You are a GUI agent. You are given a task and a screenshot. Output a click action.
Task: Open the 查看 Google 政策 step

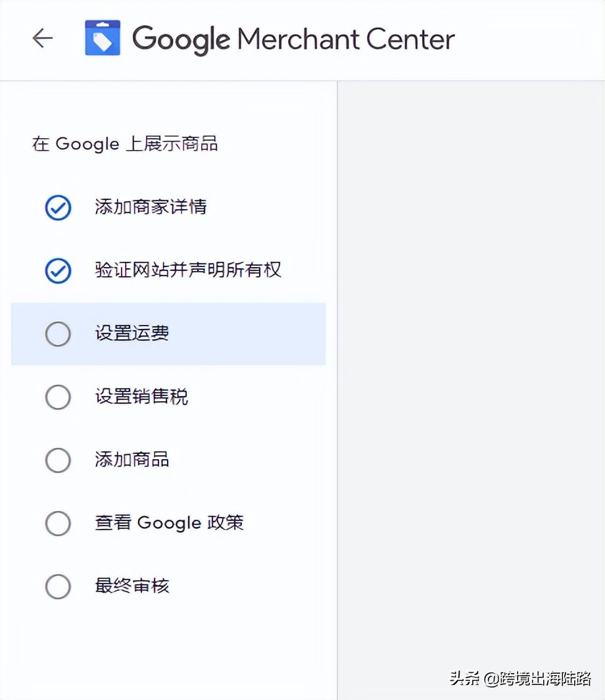pos(170,524)
